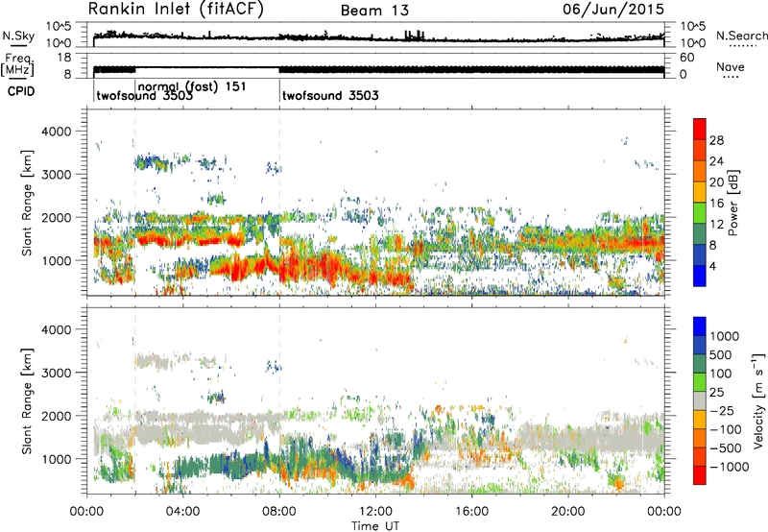Click the 'twofsound 3503' label at 08:00
This screenshot has width=768, height=532.
[330, 95]
